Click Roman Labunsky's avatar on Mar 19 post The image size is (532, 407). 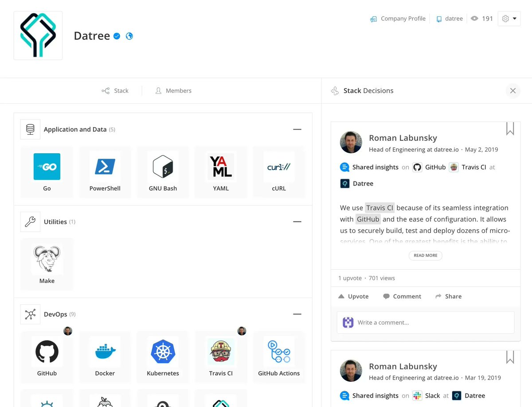(351, 371)
